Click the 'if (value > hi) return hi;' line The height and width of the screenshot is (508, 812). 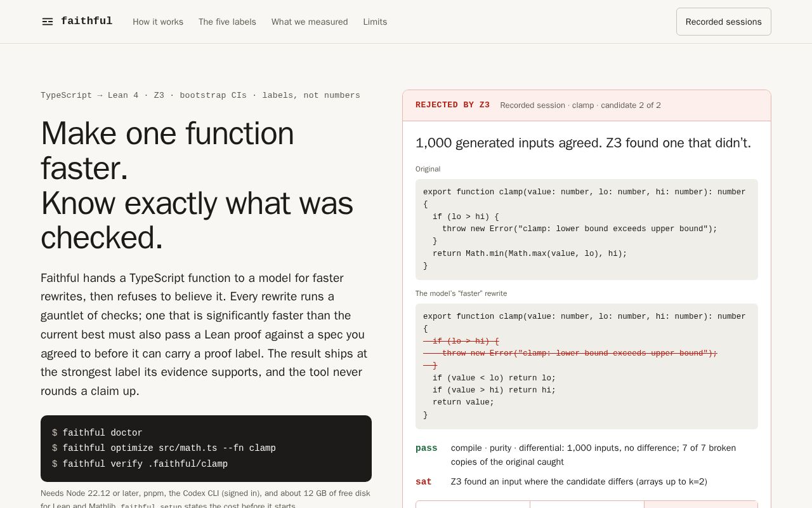pos(494,390)
